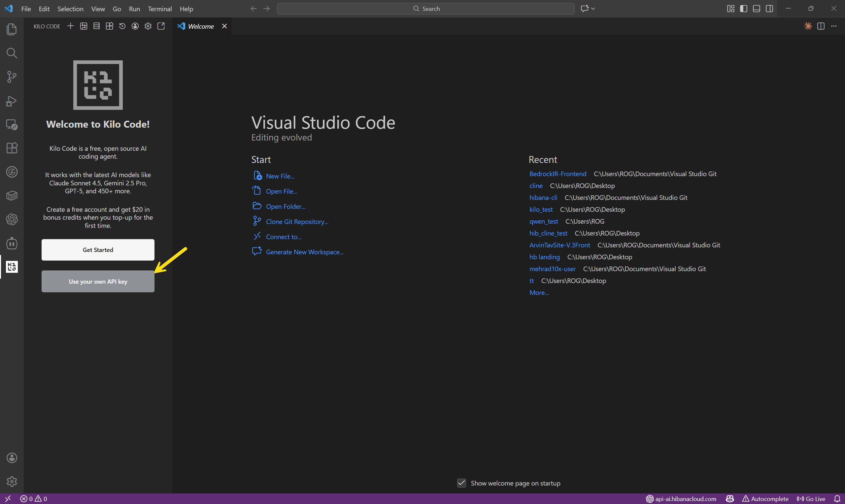Image resolution: width=845 pixels, height=504 pixels.
Task: Pop out Kilo Code into editor tab
Action: (161, 26)
